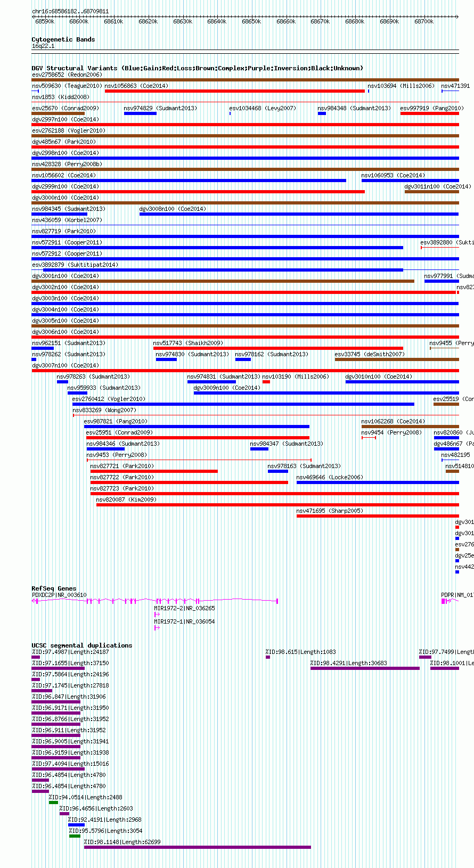Select nsv820087 (Kim2009) variant label
474x868 pixels.
pyautogui.click(x=126, y=499)
